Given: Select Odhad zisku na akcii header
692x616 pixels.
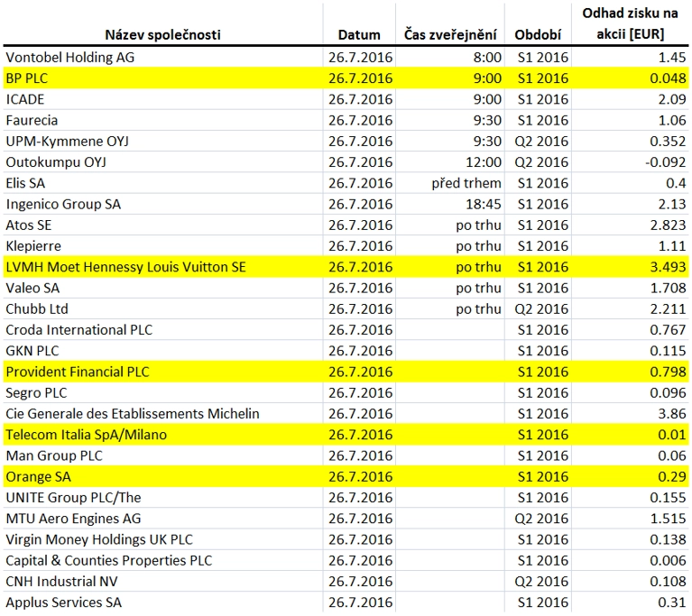Looking at the screenshot, I should 630,23.
